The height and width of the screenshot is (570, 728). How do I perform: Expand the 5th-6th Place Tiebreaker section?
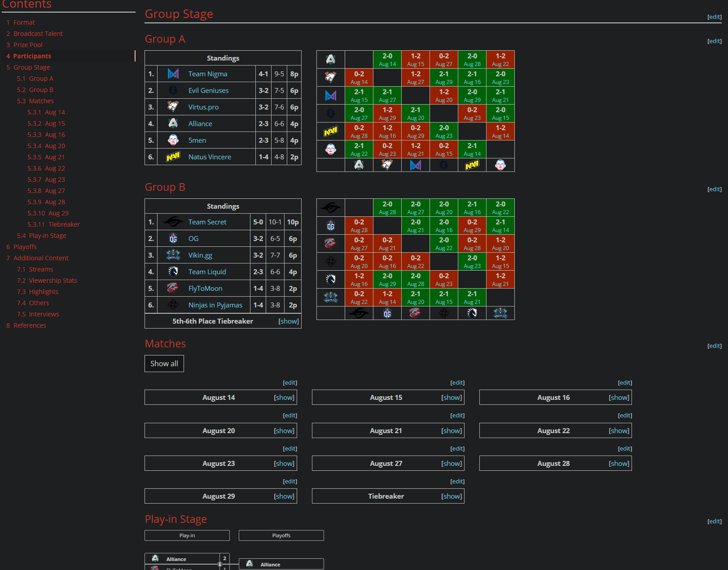pyautogui.click(x=289, y=321)
